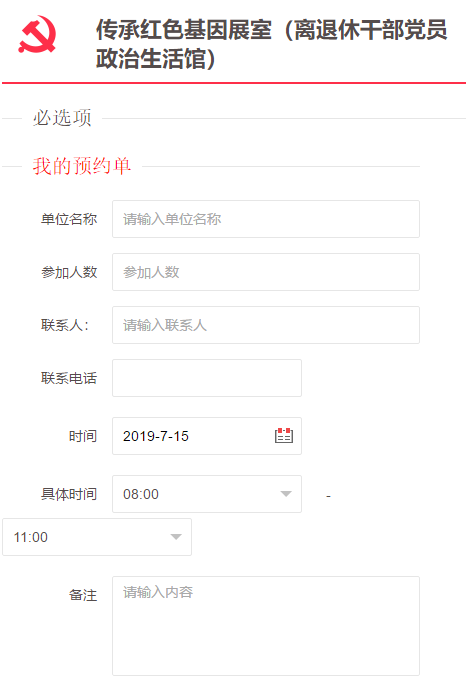Click the 必选项 section heading
466x684 pixels.
pos(62,118)
